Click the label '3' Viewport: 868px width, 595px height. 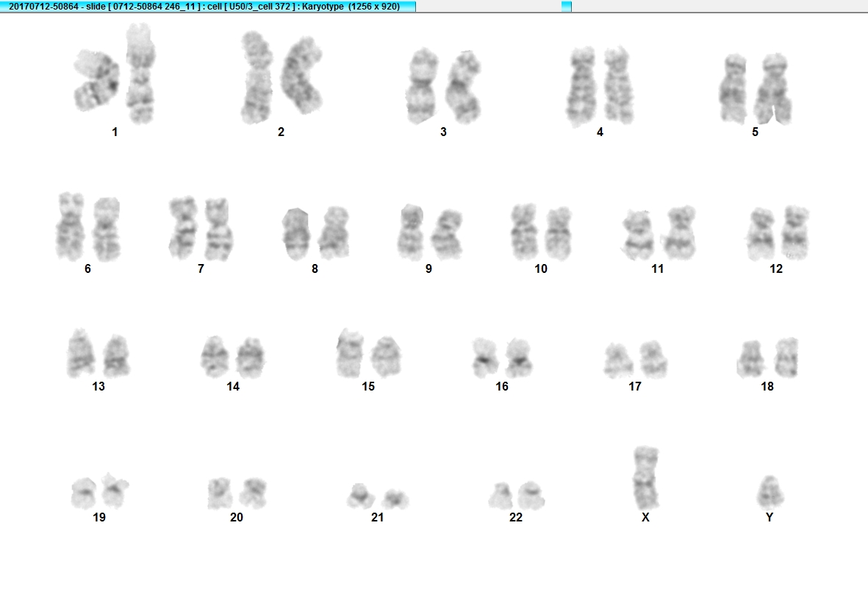coord(443,132)
